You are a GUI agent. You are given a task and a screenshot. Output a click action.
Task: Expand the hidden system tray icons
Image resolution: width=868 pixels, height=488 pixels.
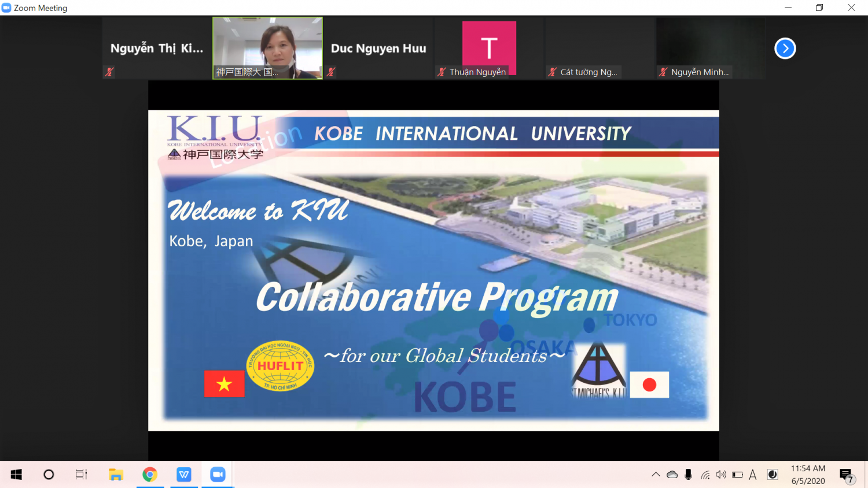click(656, 475)
